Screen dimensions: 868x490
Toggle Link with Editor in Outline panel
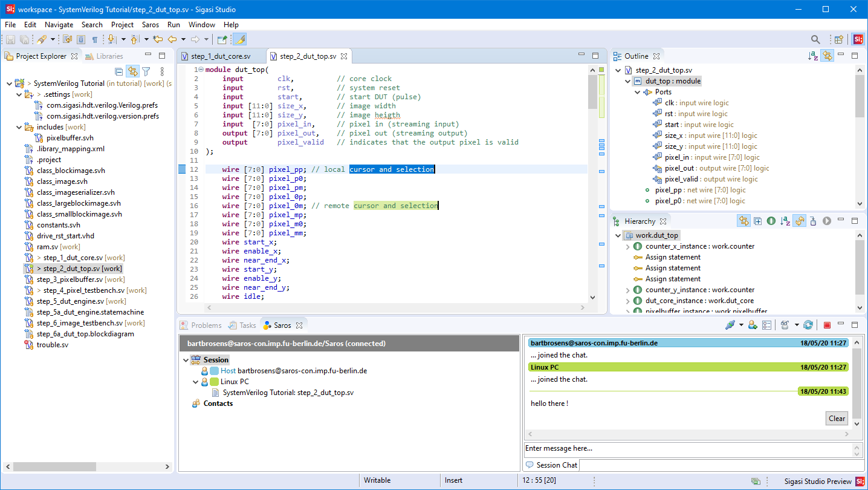click(x=827, y=56)
